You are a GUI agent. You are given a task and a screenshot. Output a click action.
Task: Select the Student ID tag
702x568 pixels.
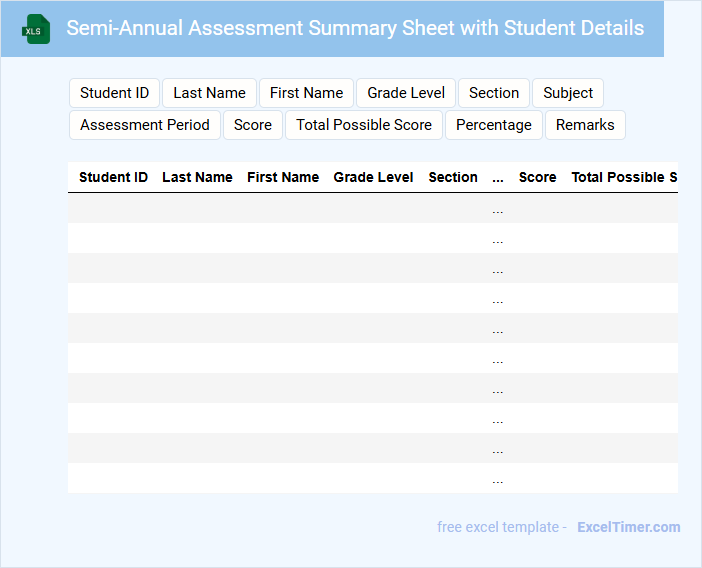114,93
